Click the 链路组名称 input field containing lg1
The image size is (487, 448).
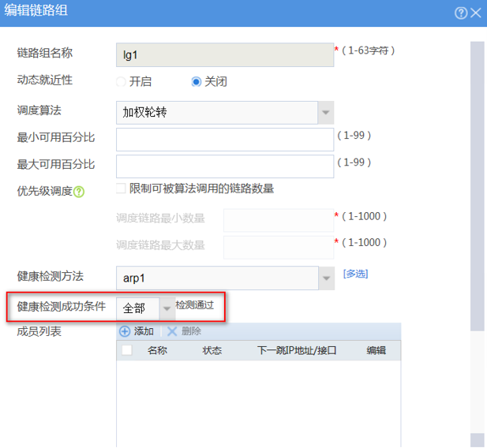225,54
